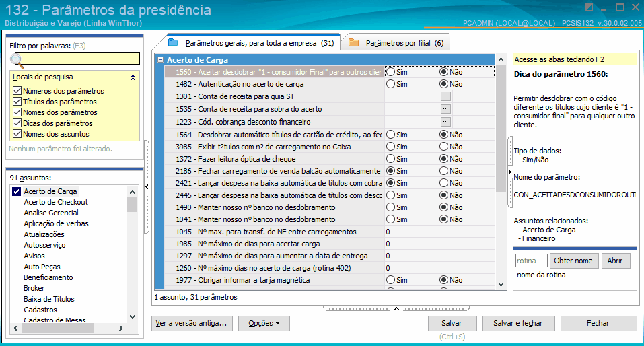Select Baixa de Títulos subject
The height and width of the screenshot is (346, 644).
coord(49,299)
